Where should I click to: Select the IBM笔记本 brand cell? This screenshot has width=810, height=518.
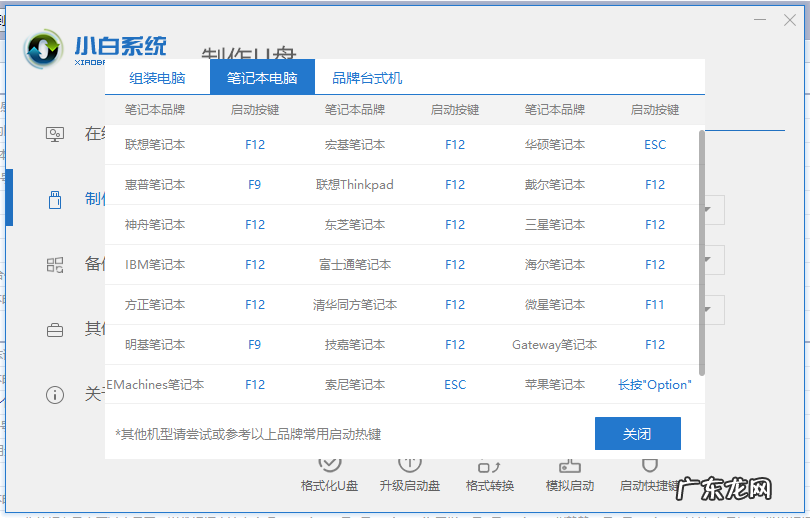point(155,265)
